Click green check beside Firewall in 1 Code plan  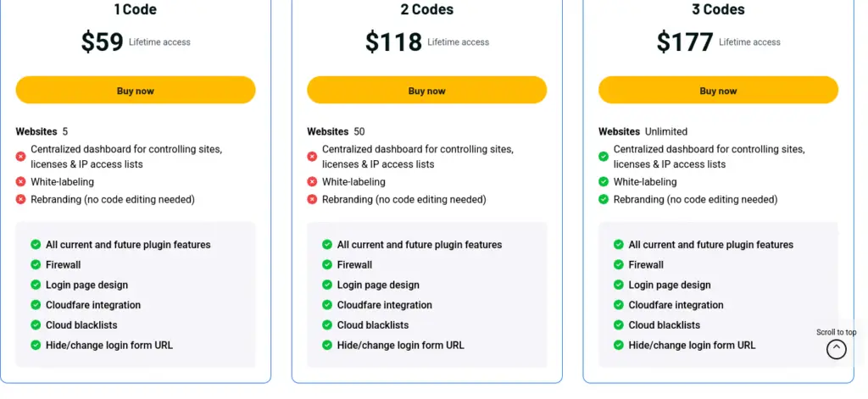pyautogui.click(x=36, y=265)
